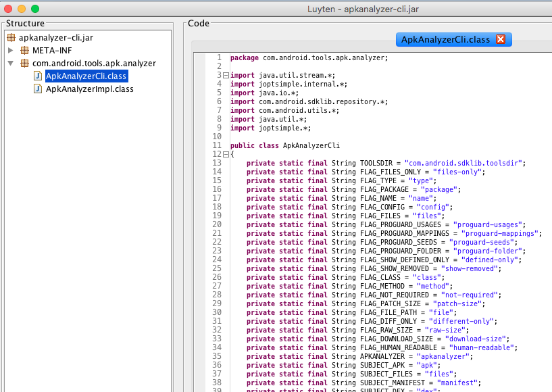Click the green maximize window button
The height and width of the screenshot is (392, 552).
(x=35, y=9)
